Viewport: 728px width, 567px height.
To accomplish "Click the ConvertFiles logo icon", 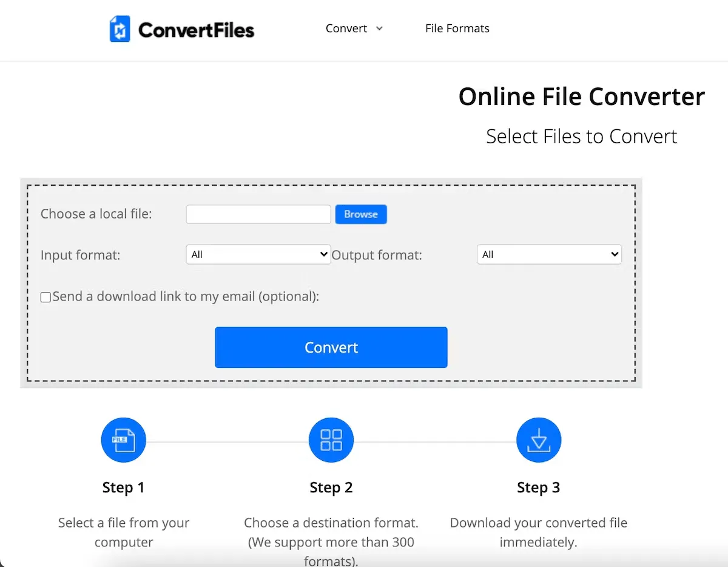I will tap(120, 29).
